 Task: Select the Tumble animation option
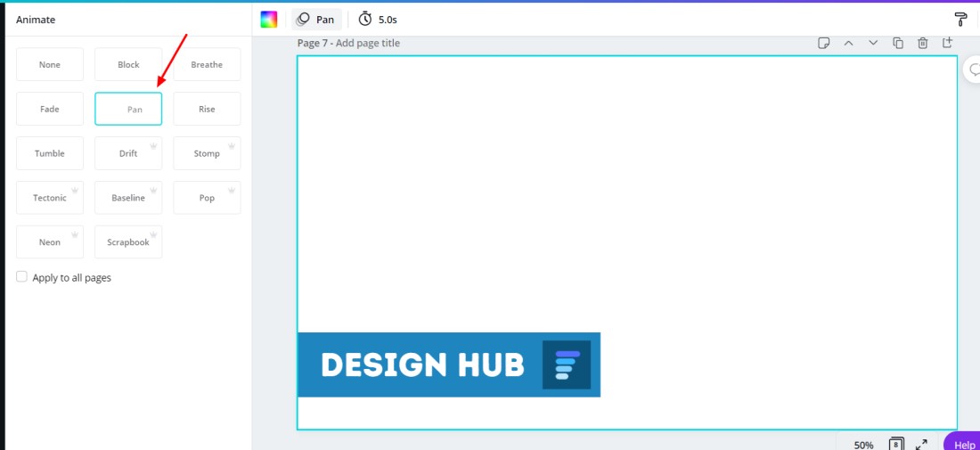49,153
